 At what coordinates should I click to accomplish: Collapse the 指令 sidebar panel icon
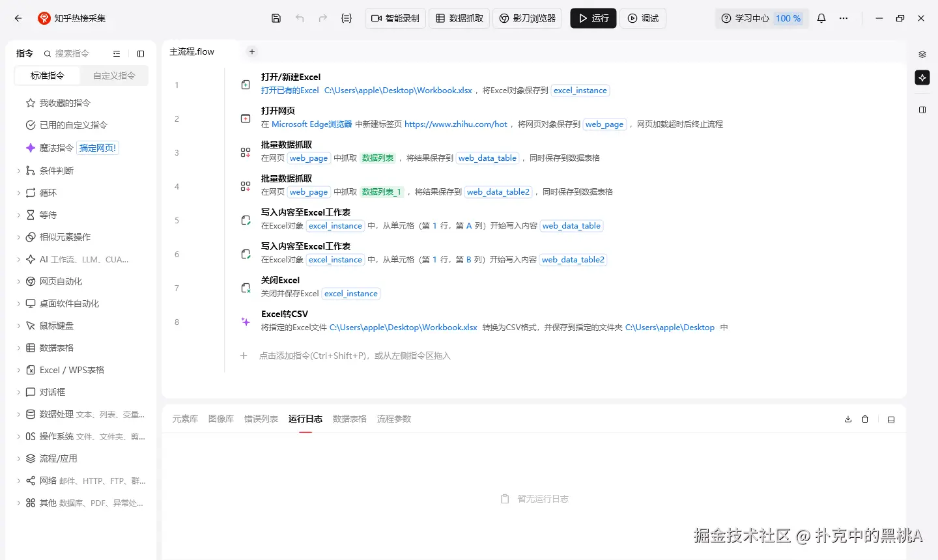tap(141, 53)
